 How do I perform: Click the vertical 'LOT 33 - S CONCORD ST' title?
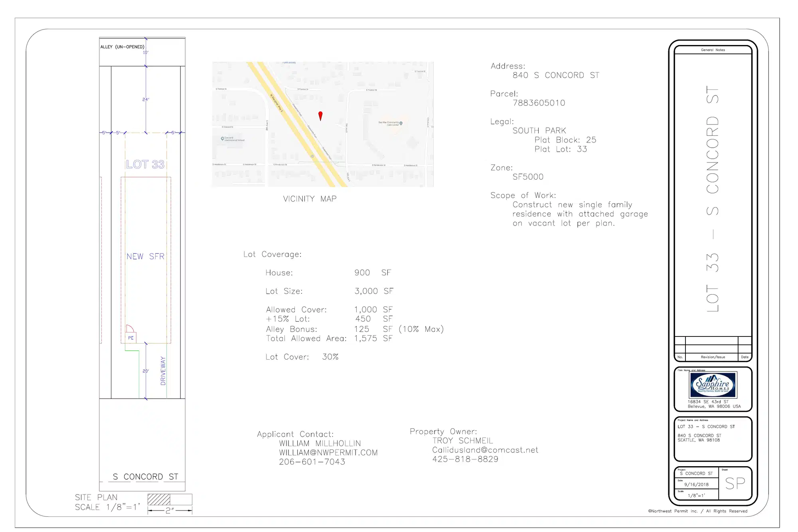(x=713, y=199)
